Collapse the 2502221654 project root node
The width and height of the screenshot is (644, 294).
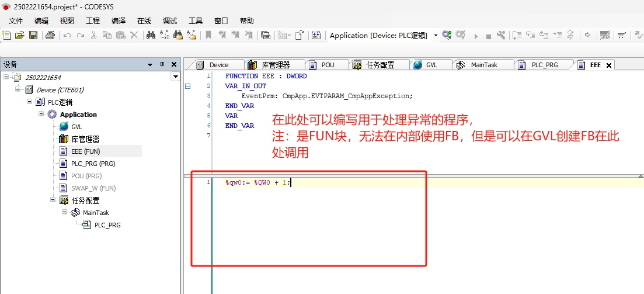click(x=6, y=77)
